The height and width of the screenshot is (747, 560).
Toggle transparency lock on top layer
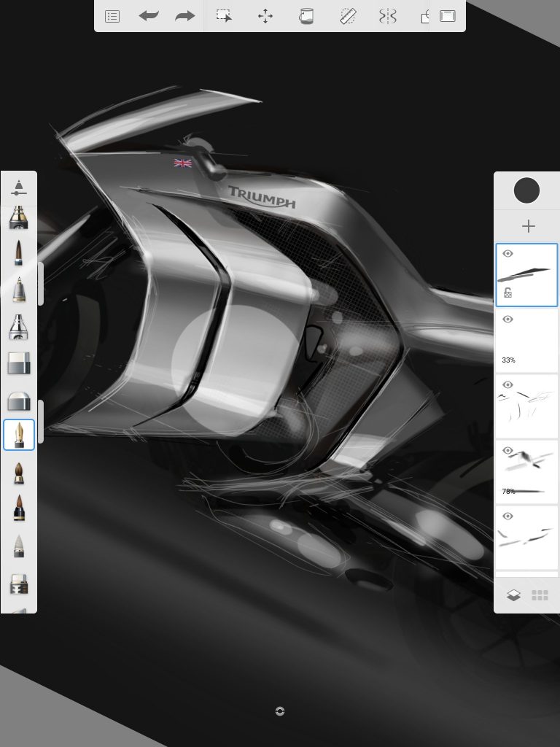coord(508,293)
